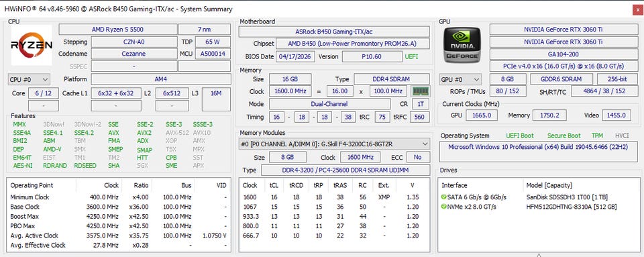Click the CZN-A0 stepping value
The image size is (644, 257).
pos(133,42)
